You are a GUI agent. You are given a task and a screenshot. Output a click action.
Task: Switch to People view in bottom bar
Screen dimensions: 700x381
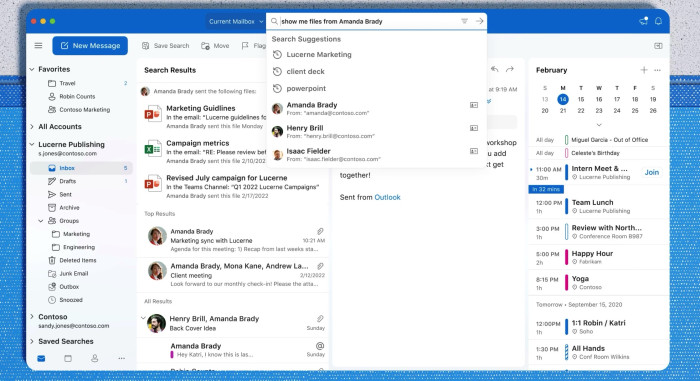95,358
